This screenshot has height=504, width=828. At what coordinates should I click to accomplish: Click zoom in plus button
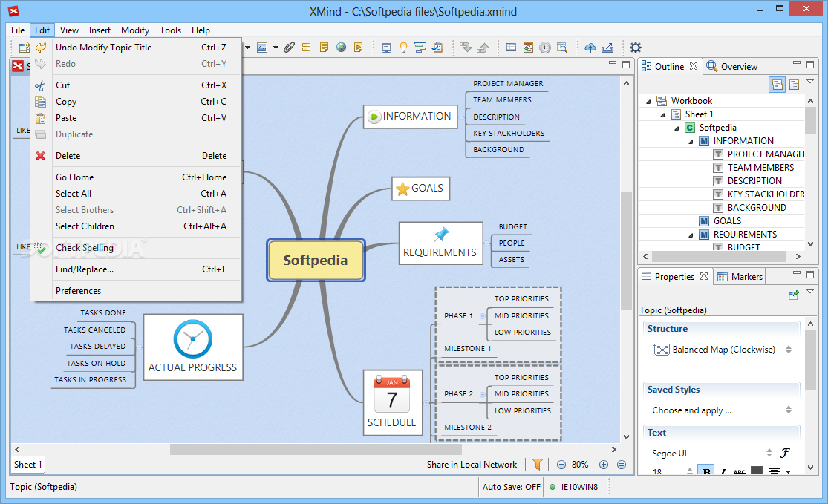(x=604, y=465)
